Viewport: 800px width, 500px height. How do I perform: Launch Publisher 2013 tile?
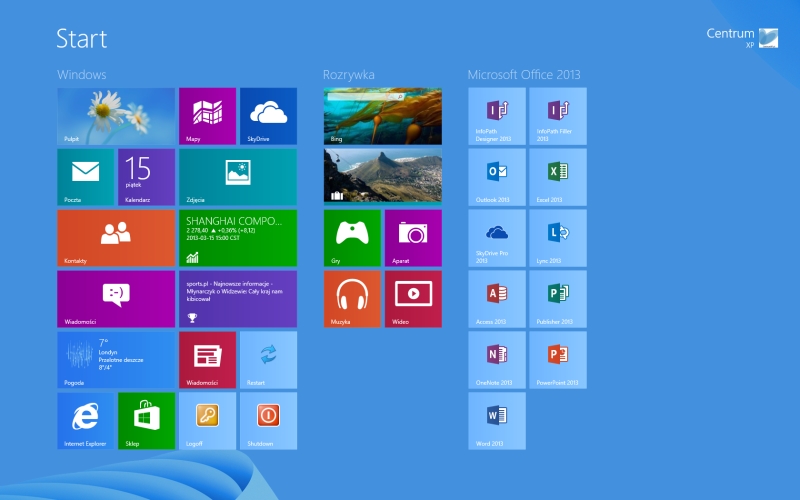pos(558,299)
